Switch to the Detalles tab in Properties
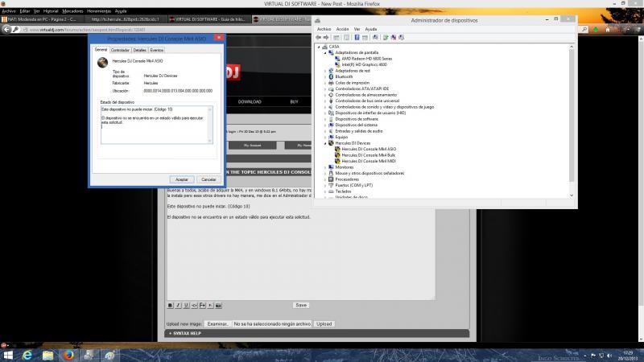 (139, 50)
